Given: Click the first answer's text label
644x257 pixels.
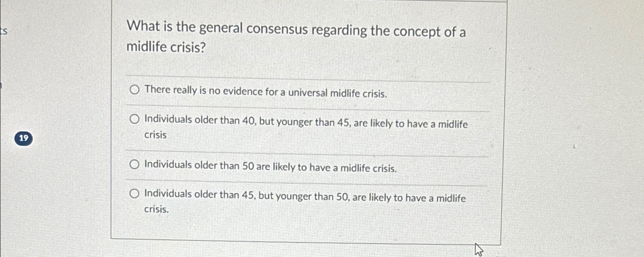Looking at the screenshot, I should [265, 91].
